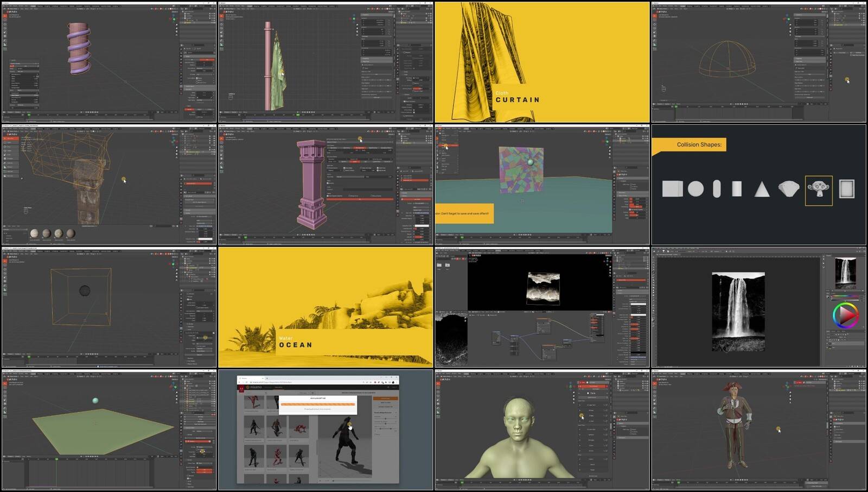
Task: Select the highlighted monkey head collision shape
Action: tap(818, 190)
